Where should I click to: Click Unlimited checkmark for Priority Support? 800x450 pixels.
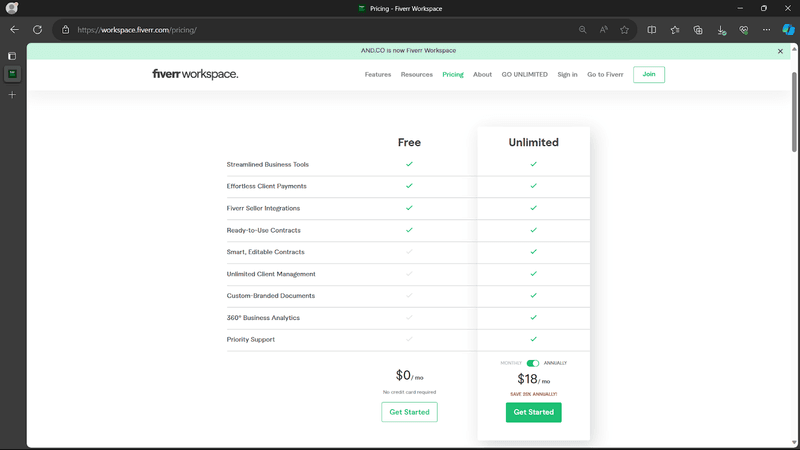pyautogui.click(x=534, y=339)
